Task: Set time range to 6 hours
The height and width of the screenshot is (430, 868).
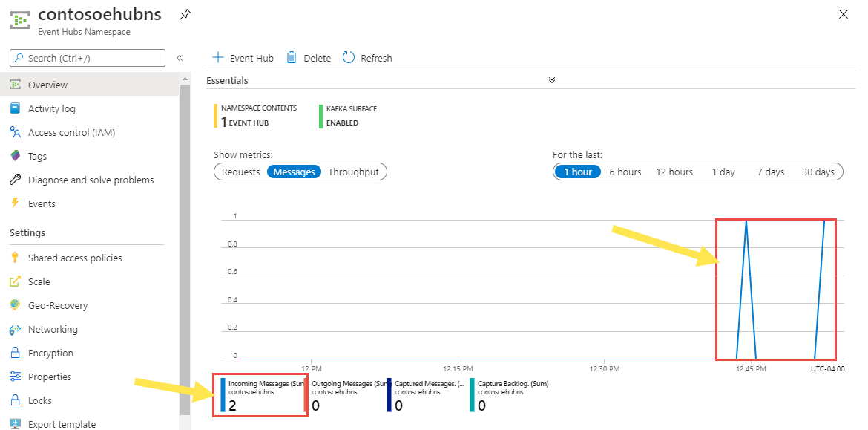Action: click(625, 172)
